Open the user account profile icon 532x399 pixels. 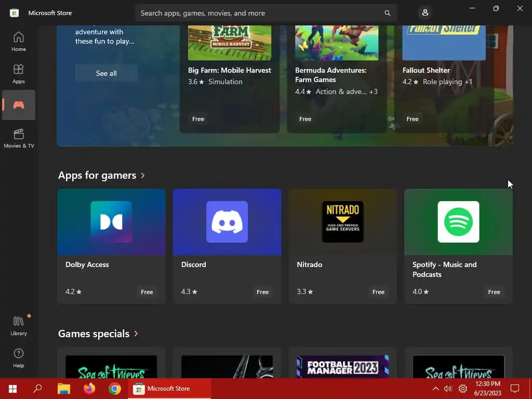(425, 13)
